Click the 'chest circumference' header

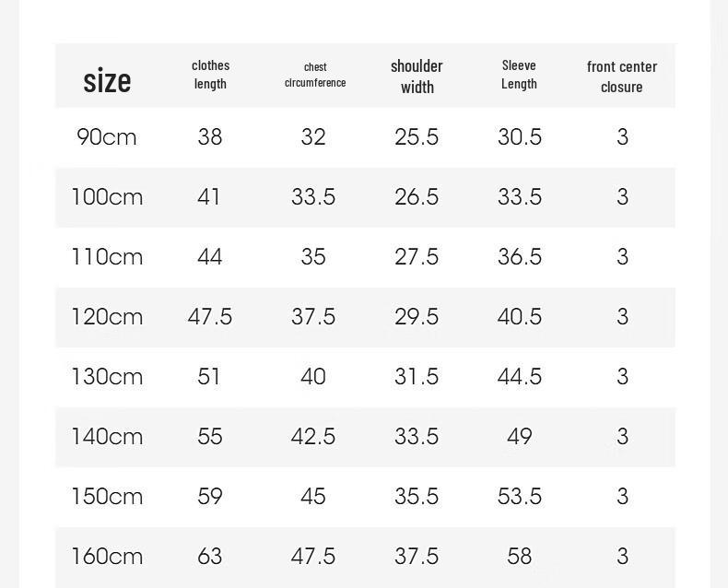(315, 75)
